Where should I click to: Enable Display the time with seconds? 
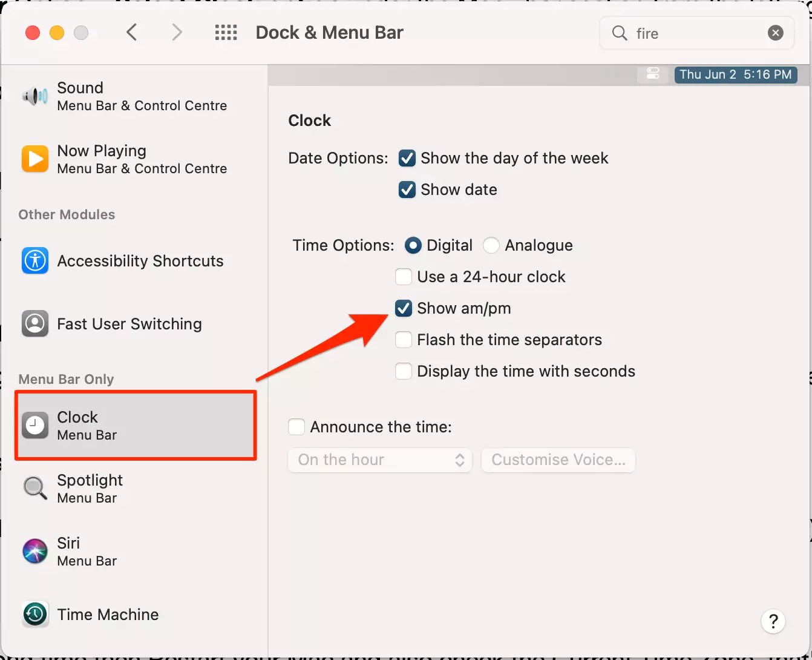(403, 371)
